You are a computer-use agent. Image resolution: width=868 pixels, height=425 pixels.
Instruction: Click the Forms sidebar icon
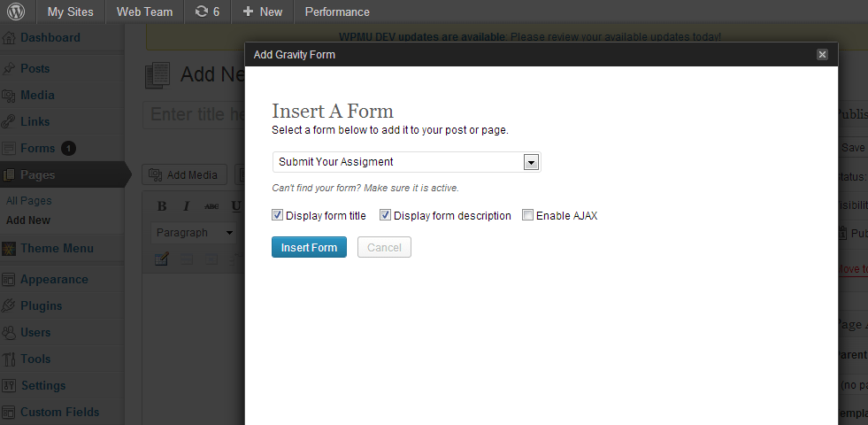point(8,149)
